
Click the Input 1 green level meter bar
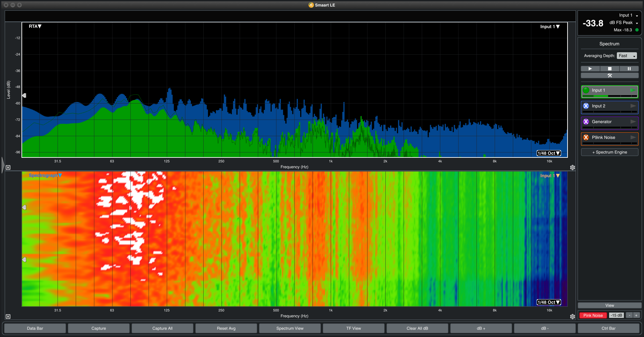click(609, 96)
